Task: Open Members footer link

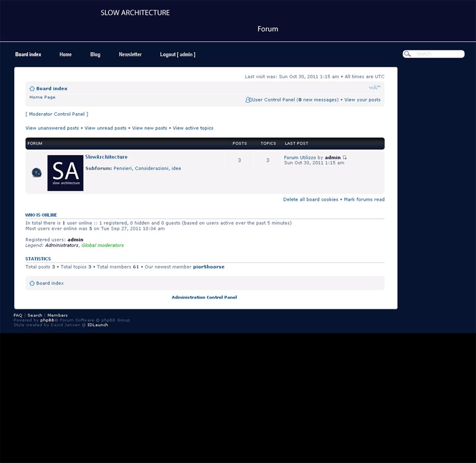Action: tap(57, 315)
